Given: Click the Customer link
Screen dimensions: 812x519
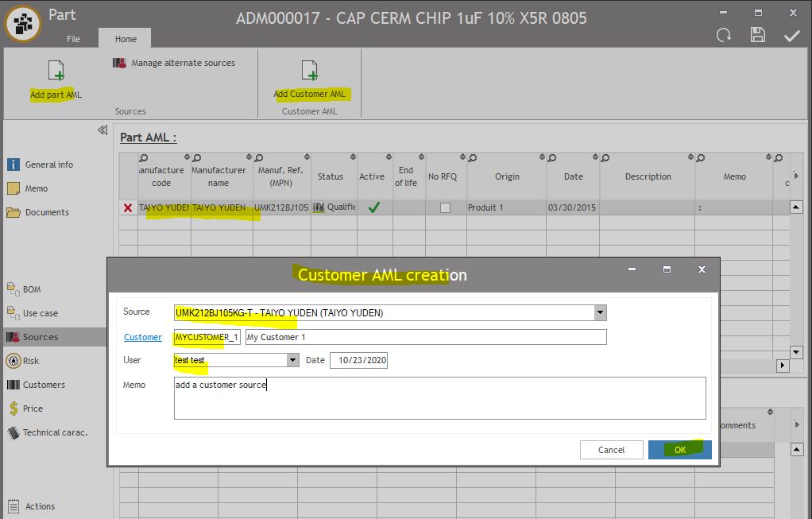Looking at the screenshot, I should (x=143, y=337).
